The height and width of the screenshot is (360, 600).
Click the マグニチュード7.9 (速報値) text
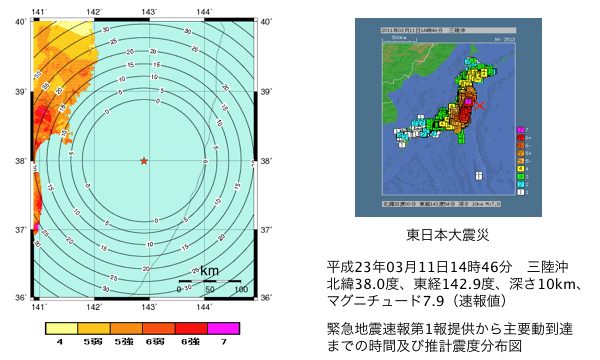pyautogui.click(x=417, y=301)
